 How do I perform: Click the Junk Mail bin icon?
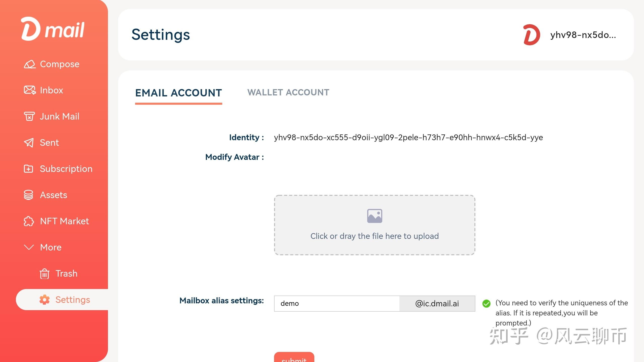pos(29,116)
